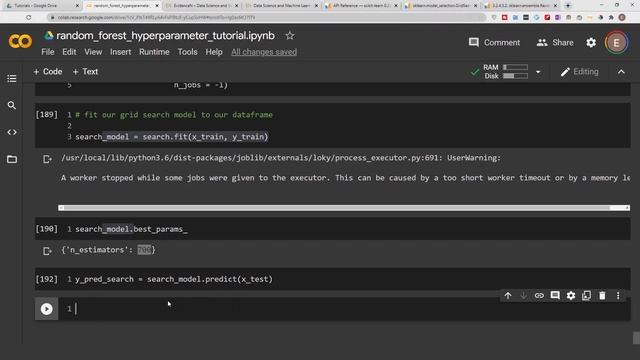Open the user account avatar E
The height and width of the screenshot is (360, 640).
click(616, 42)
